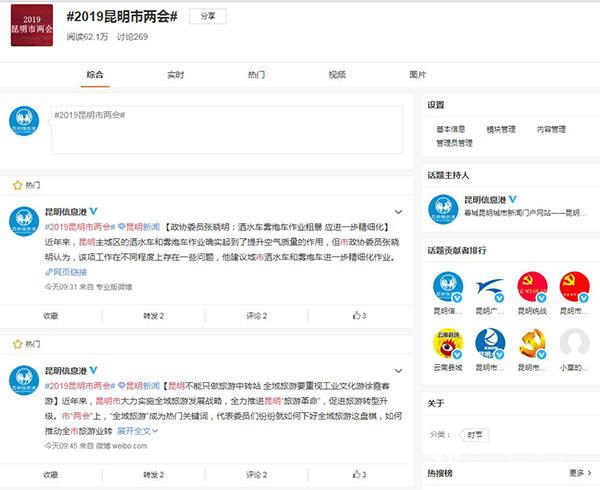Switch to the 实时 tab
This screenshot has width=600, height=490.
(175, 75)
